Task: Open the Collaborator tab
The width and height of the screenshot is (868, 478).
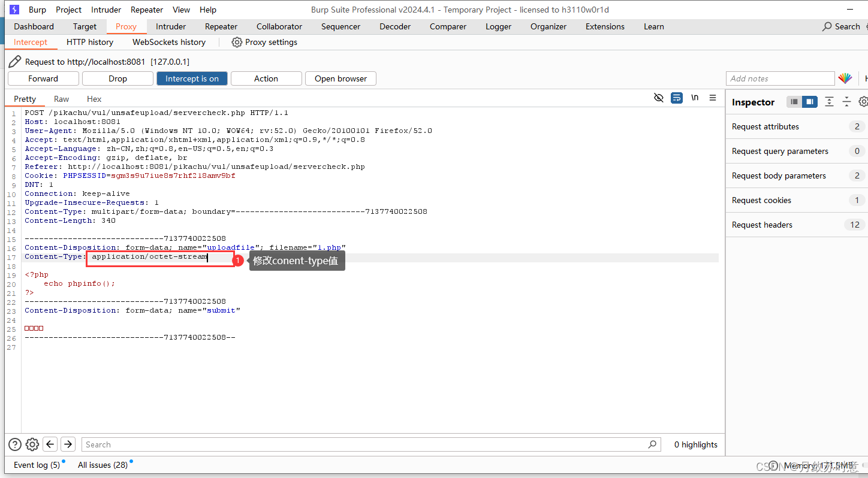Action: (279, 26)
